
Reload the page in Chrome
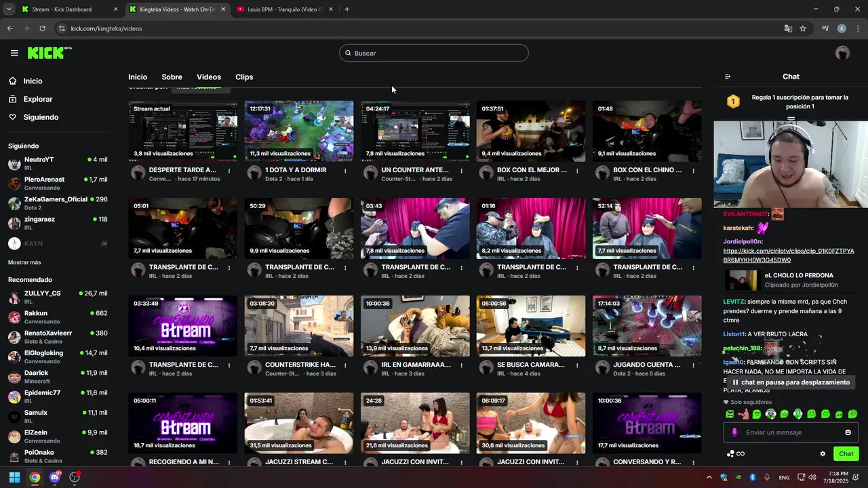(42, 28)
